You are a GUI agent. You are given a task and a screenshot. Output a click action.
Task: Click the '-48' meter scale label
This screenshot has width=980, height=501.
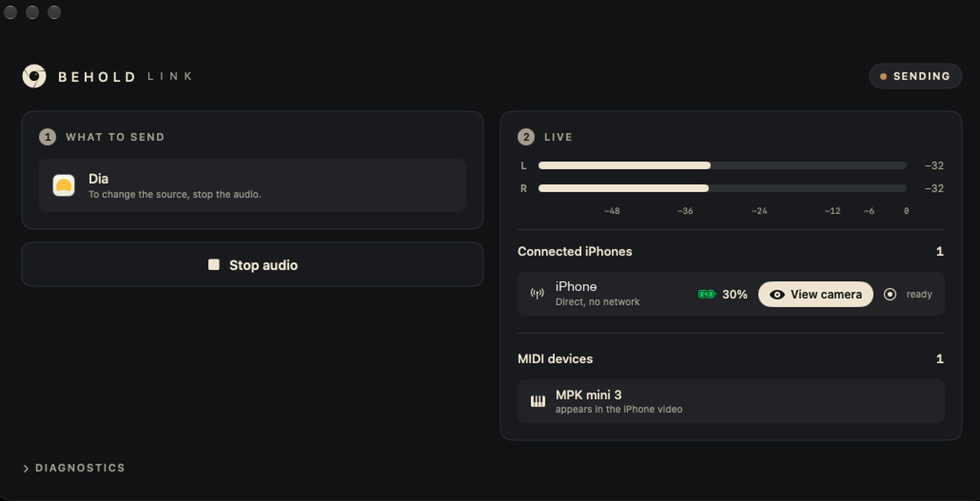click(x=612, y=211)
